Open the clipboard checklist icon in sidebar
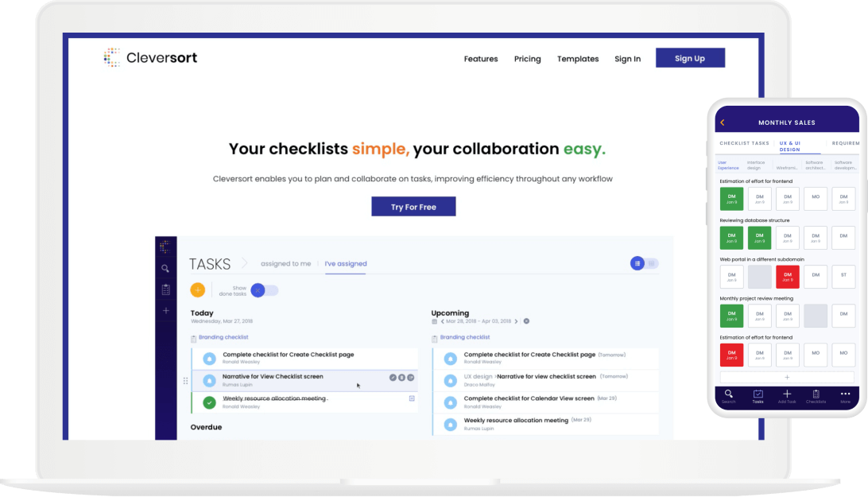868x497 pixels. [165, 289]
